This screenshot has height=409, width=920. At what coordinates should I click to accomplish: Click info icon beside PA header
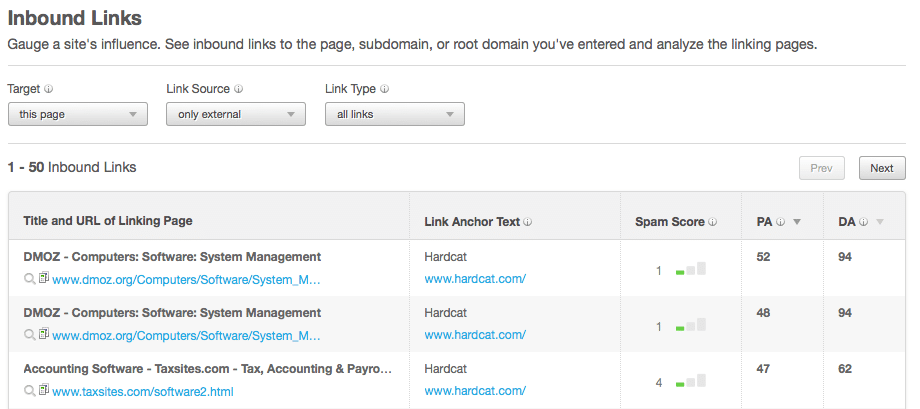(780, 222)
